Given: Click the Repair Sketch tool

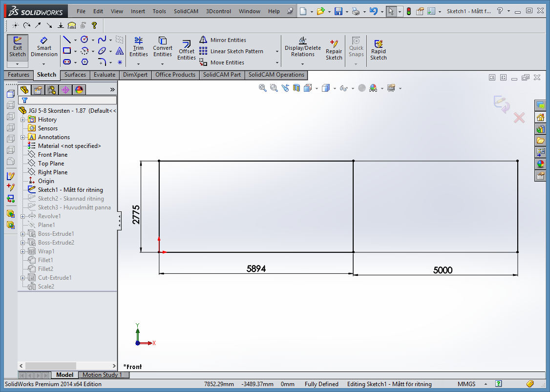Looking at the screenshot, I should pyautogui.click(x=334, y=50).
